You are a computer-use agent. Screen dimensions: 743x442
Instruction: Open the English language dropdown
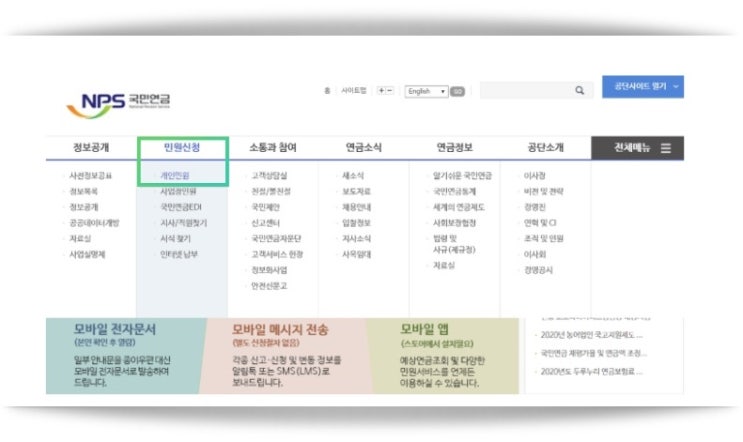pos(426,91)
